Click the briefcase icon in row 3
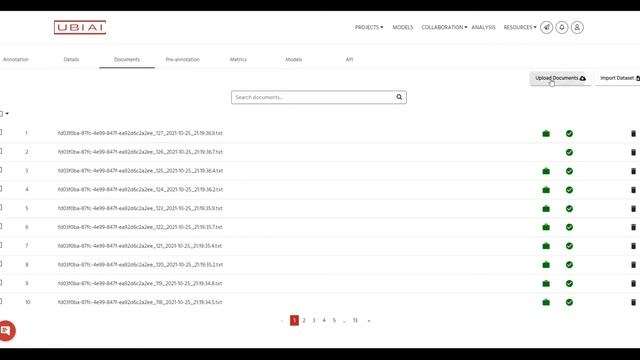The image size is (640, 360). coord(546,171)
